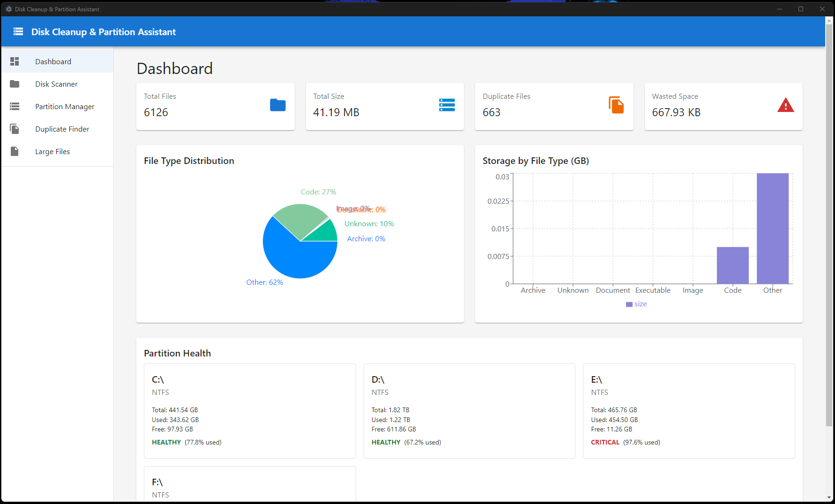
Task: Click the Dashboard grid icon in sidebar
Action: pos(15,61)
